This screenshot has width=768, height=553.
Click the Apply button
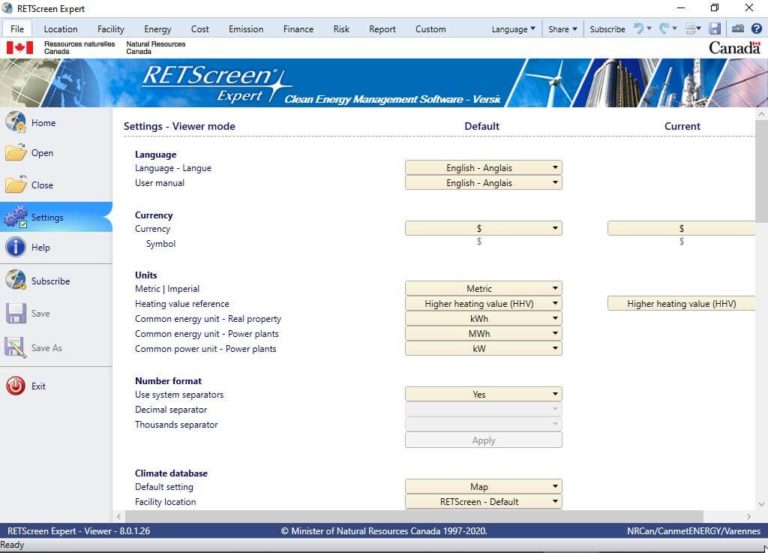tap(483, 440)
